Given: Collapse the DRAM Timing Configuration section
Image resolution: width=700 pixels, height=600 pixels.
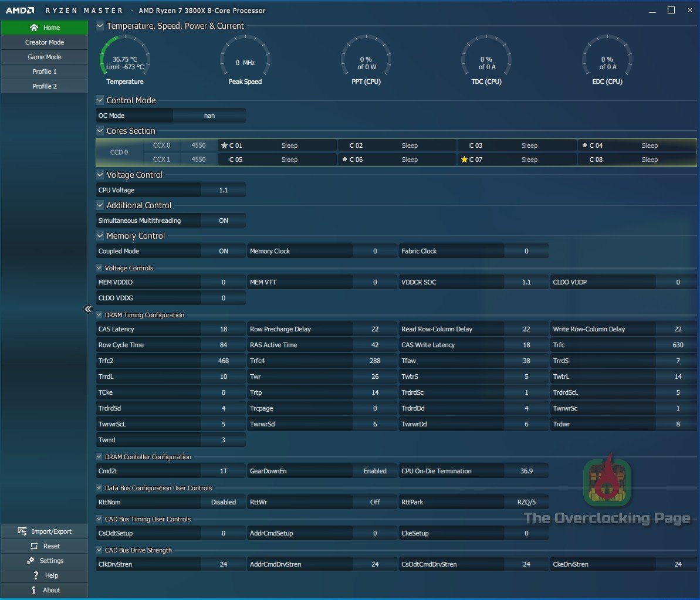Looking at the screenshot, I should point(99,315).
